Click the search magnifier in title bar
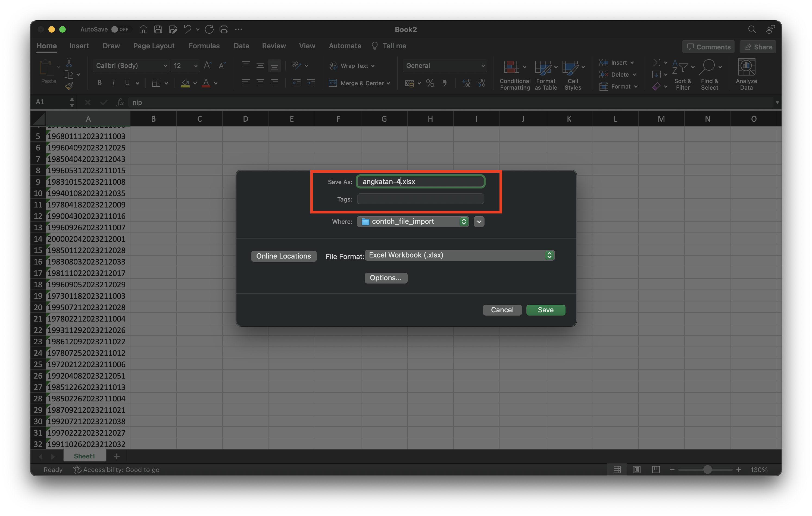 (x=752, y=29)
